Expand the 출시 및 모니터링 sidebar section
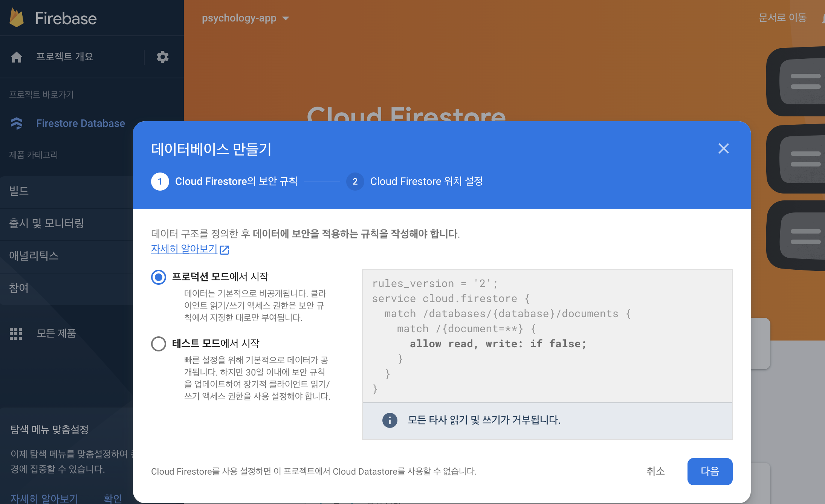 tap(46, 223)
